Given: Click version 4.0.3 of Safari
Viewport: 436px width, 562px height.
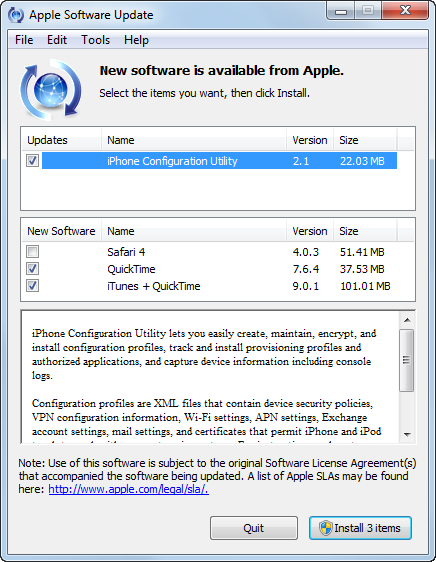Looking at the screenshot, I should click(305, 252).
